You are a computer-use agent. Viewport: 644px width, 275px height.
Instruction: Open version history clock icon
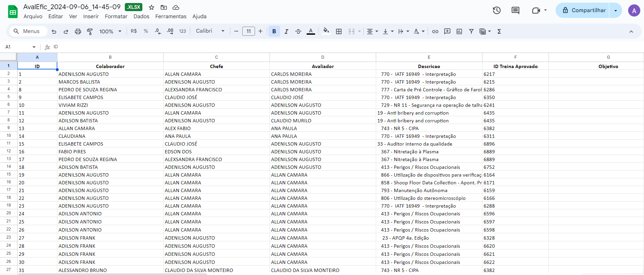click(x=497, y=10)
